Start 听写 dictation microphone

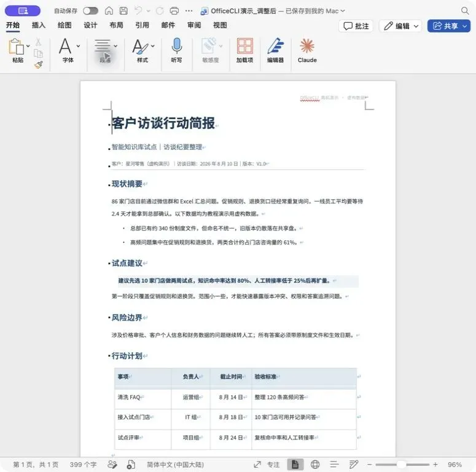(177, 50)
